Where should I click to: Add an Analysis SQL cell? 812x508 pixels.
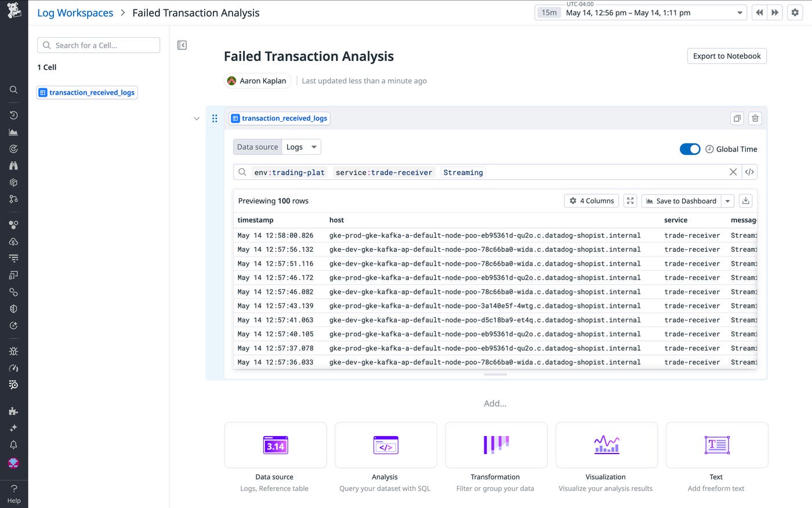pos(386,445)
